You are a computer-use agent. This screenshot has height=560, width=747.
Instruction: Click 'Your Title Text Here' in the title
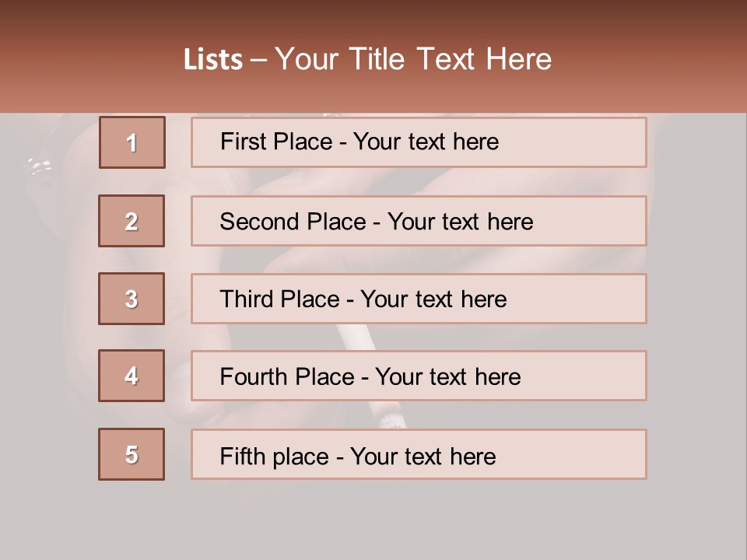(x=413, y=59)
